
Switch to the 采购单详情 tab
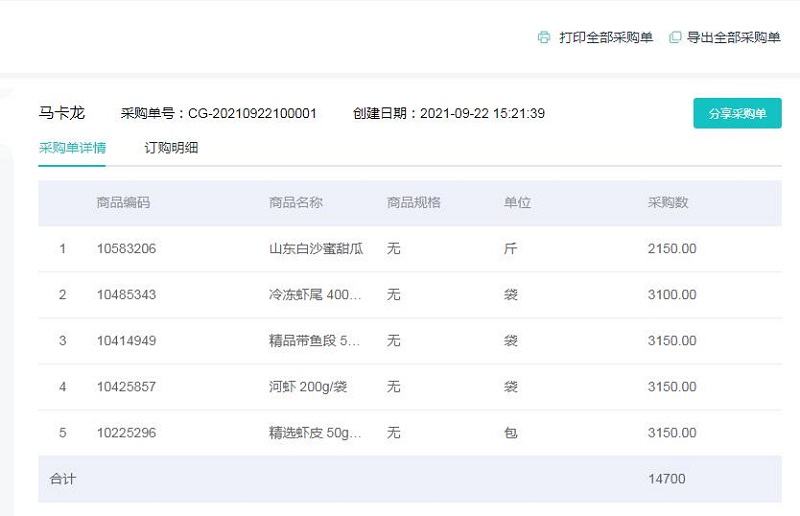[72, 148]
